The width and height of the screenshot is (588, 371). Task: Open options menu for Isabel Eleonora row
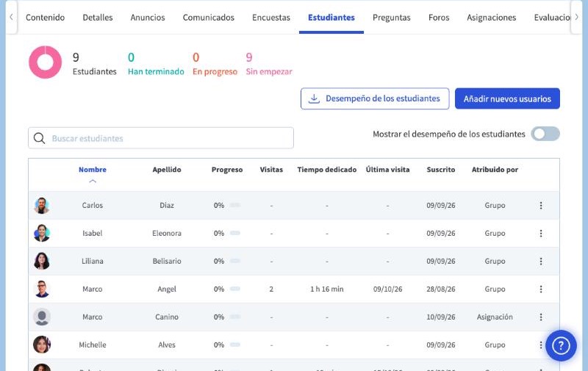pyautogui.click(x=541, y=233)
